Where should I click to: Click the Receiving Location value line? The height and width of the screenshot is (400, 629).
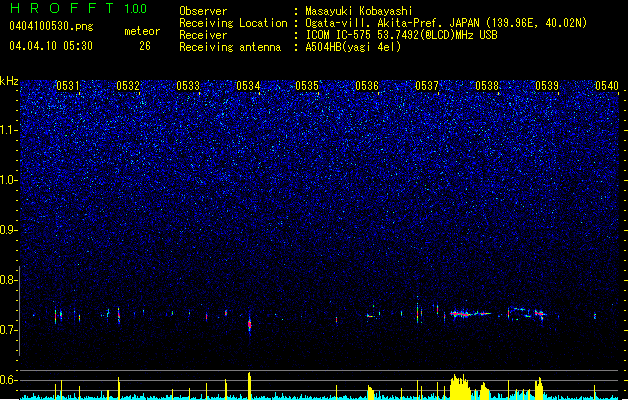click(446, 23)
